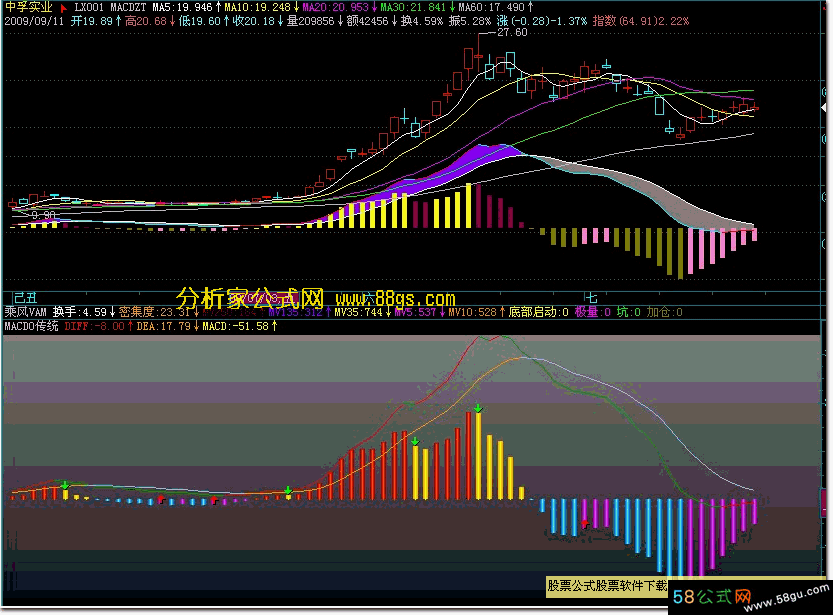
Task: Click the 中孚实业 stock name
Action: click(x=28, y=7)
